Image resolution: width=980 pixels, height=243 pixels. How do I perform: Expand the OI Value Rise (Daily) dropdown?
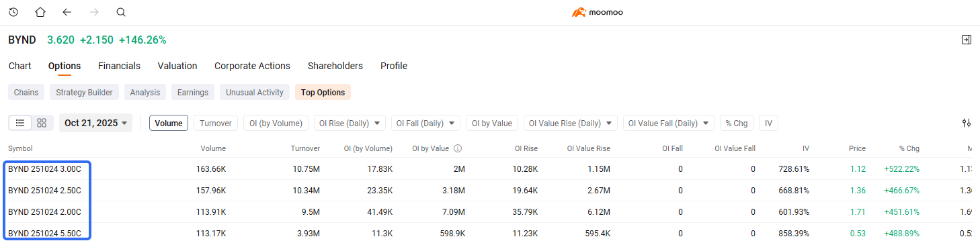(570, 123)
